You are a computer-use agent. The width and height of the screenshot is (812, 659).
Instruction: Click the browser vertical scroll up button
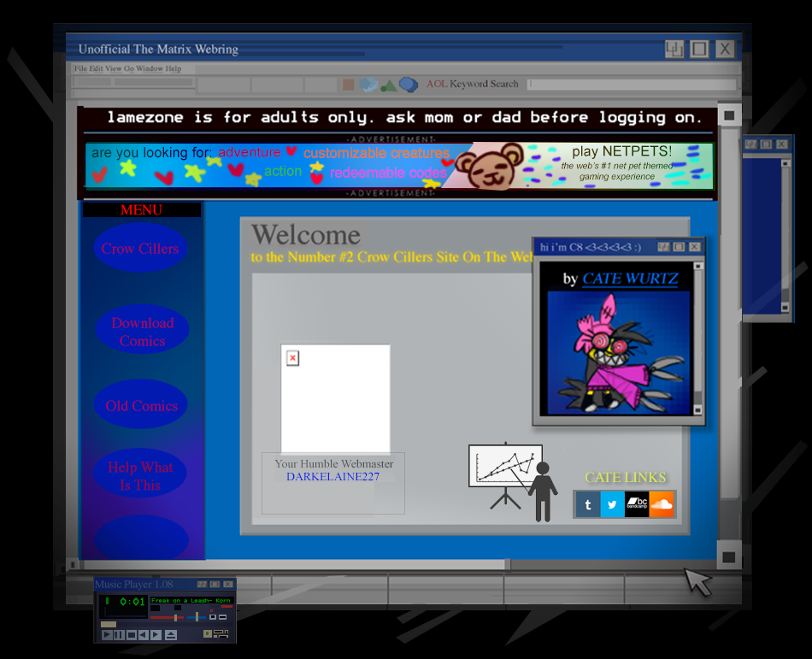pos(729,115)
